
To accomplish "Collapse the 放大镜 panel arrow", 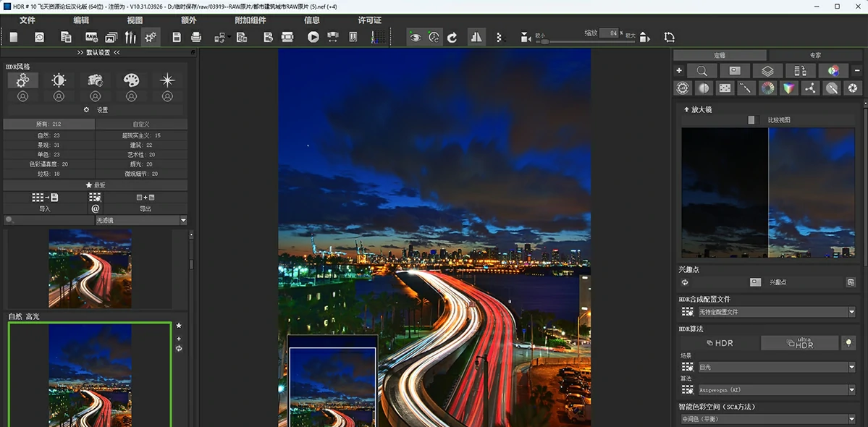I will click(686, 109).
